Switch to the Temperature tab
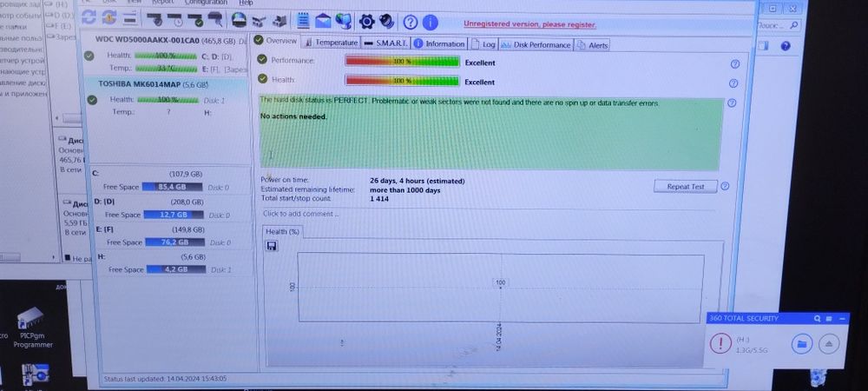This screenshot has width=868, height=391. coord(331,43)
